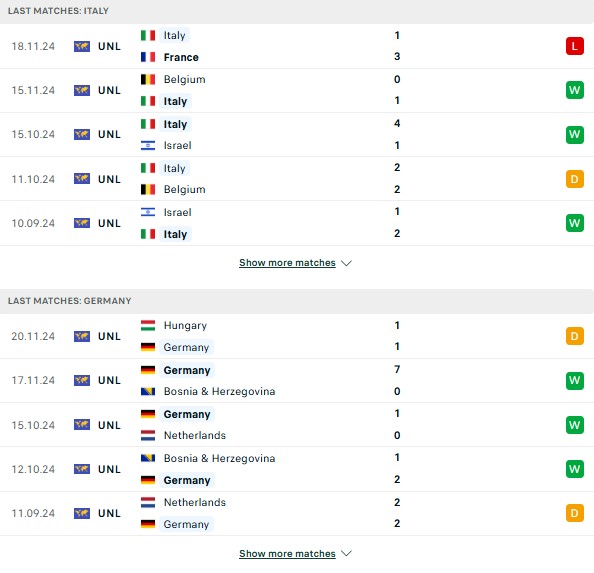Select the Last Matches: Germany header
This screenshot has width=594, height=573.
point(70,301)
